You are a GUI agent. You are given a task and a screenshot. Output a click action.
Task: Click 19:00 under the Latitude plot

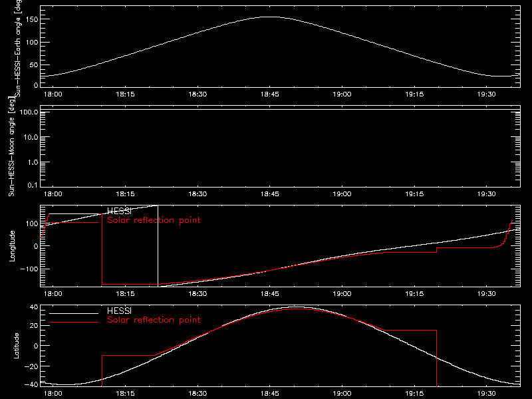point(342,394)
